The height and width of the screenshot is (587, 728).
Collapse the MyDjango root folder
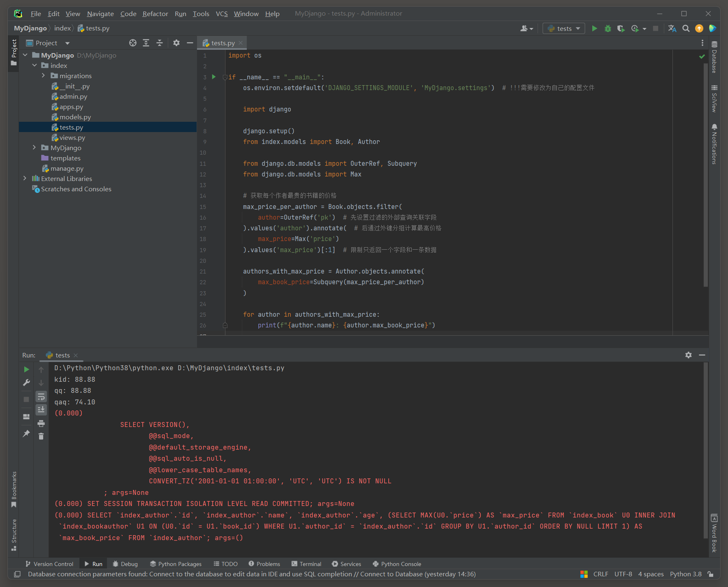[25, 55]
